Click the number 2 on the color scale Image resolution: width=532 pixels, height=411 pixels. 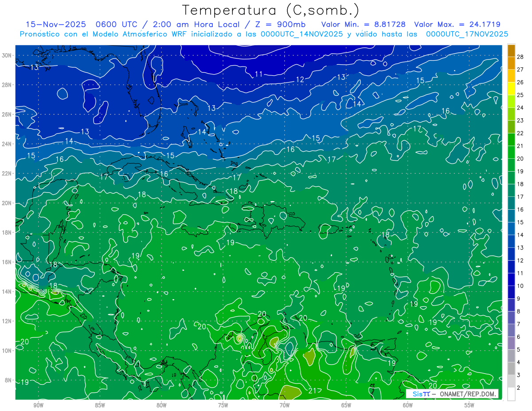click(x=519, y=388)
